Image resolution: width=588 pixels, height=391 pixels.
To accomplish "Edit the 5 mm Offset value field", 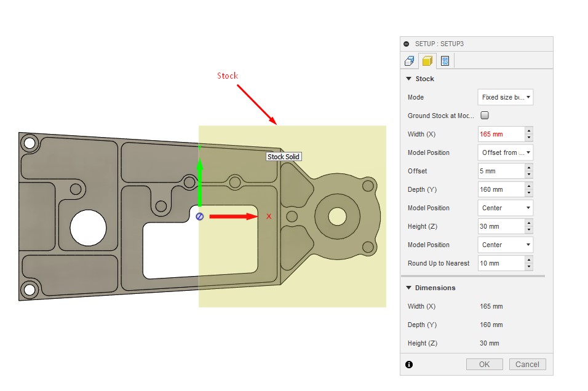I will (x=498, y=170).
